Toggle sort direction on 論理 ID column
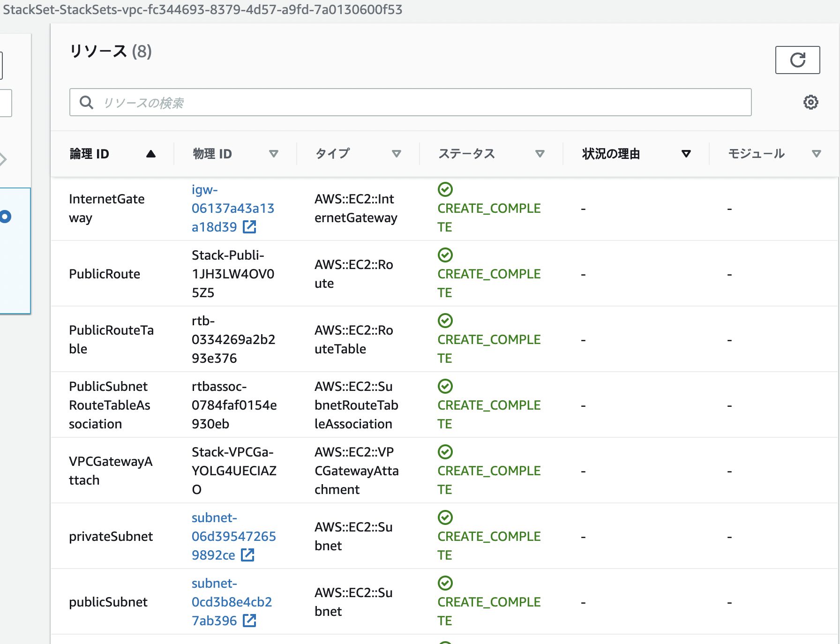This screenshot has width=840, height=644. pos(150,153)
